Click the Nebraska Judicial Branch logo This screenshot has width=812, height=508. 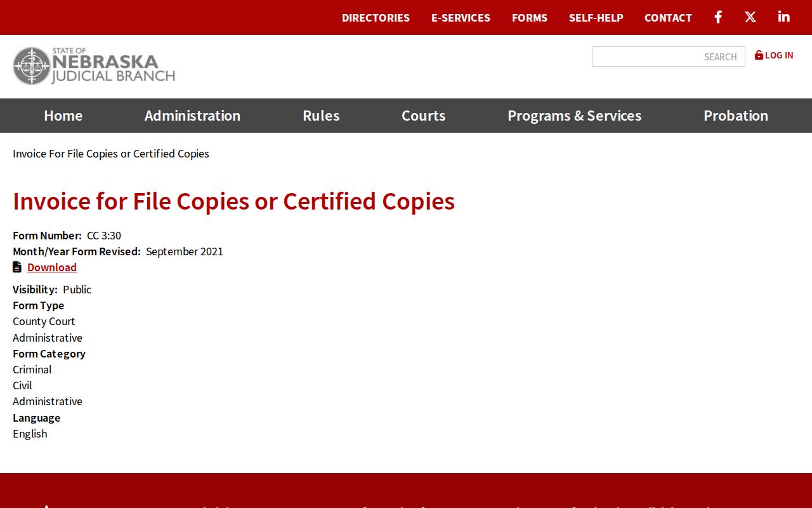click(94, 66)
